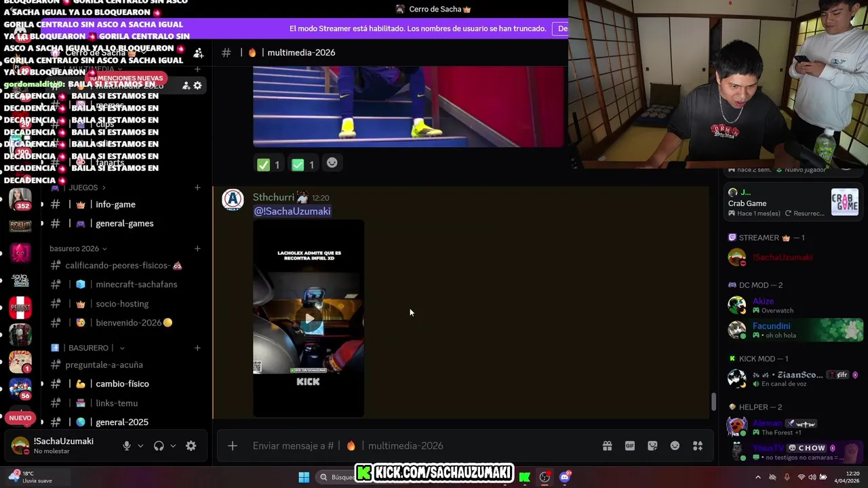
Task: Open Discord from the Windows taskbar
Action: [565, 477]
